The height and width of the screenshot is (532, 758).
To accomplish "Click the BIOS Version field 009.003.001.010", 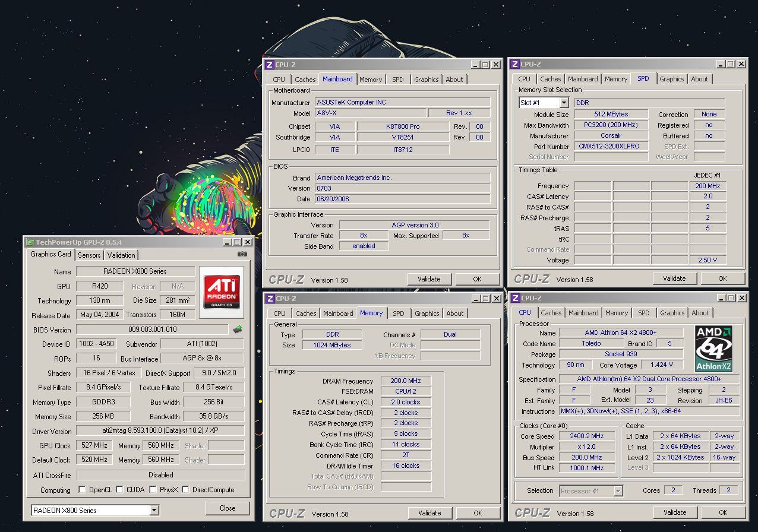I will (x=152, y=330).
